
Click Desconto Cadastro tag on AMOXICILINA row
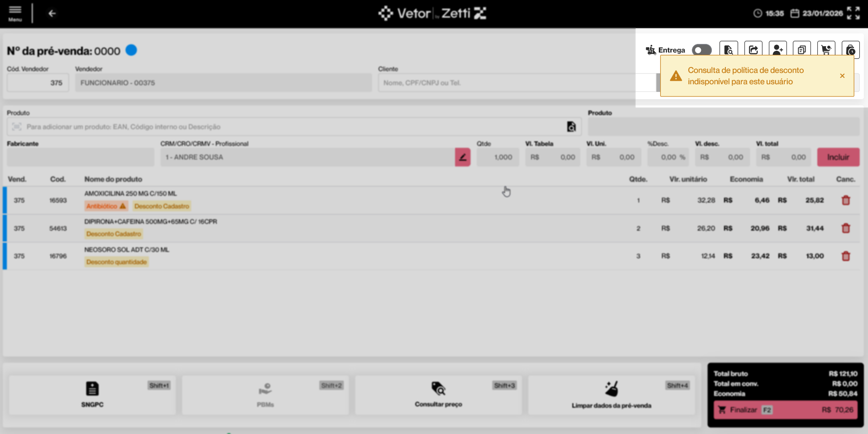(x=162, y=206)
